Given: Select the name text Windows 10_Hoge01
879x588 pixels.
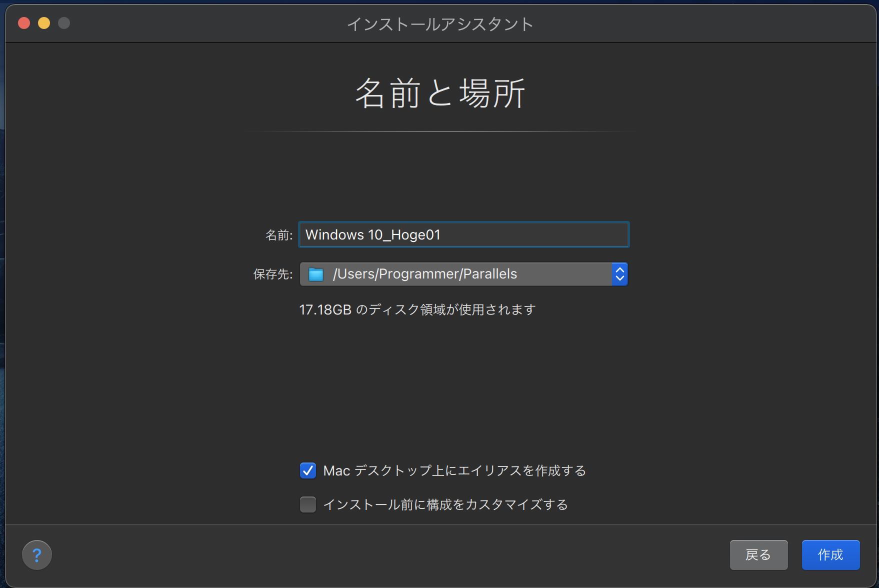Looking at the screenshot, I should pos(372,234).
